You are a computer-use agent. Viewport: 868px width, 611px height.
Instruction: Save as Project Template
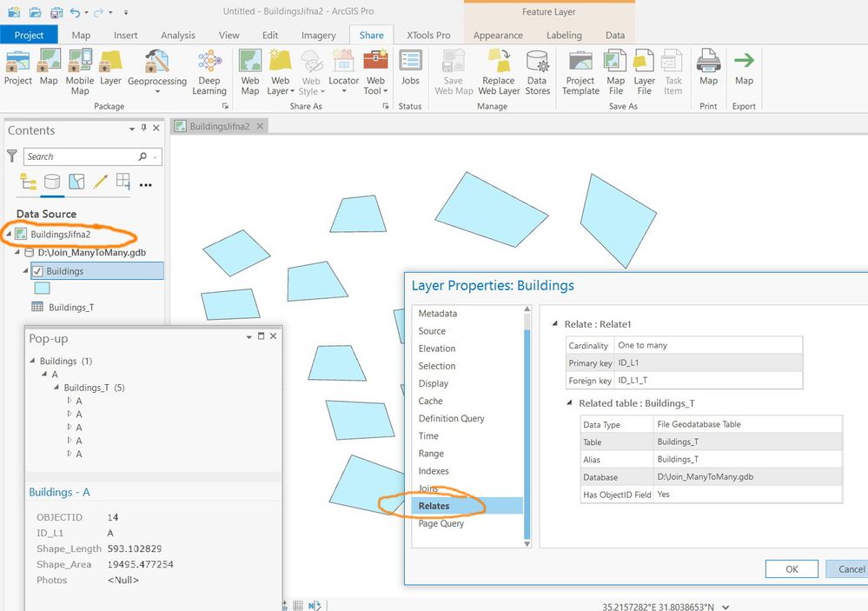[580, 72]
